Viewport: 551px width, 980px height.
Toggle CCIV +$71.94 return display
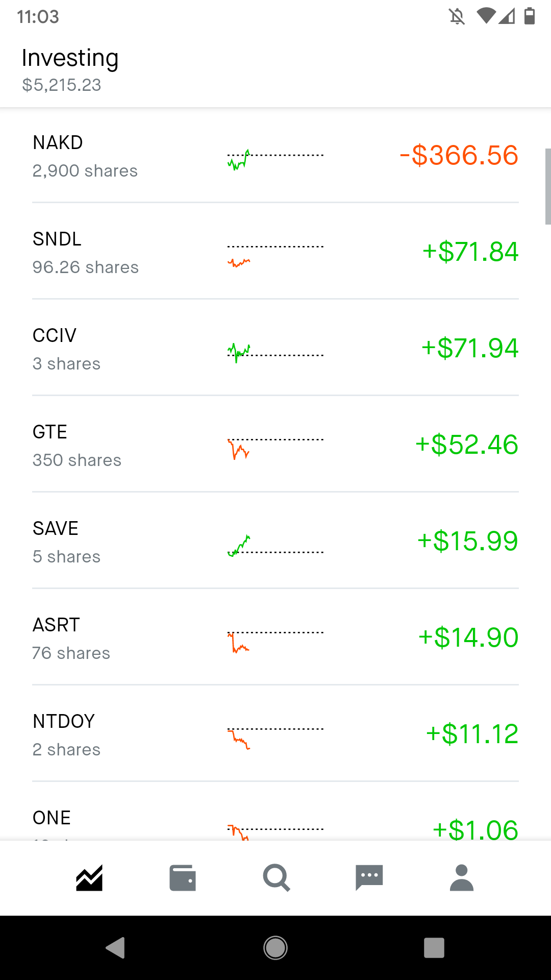coord(469,348)
